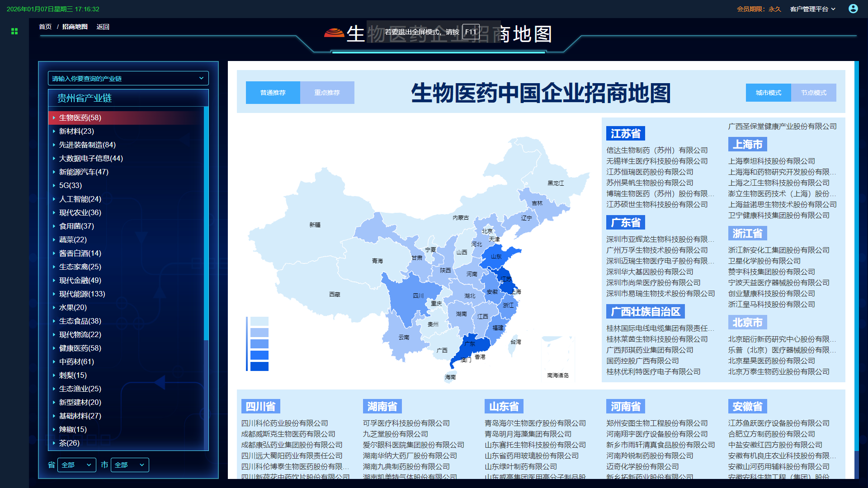The width and height of the screenshot is (868, 488).
Task: Switch back to 普通推荐 mode
Action: (273, 92)
